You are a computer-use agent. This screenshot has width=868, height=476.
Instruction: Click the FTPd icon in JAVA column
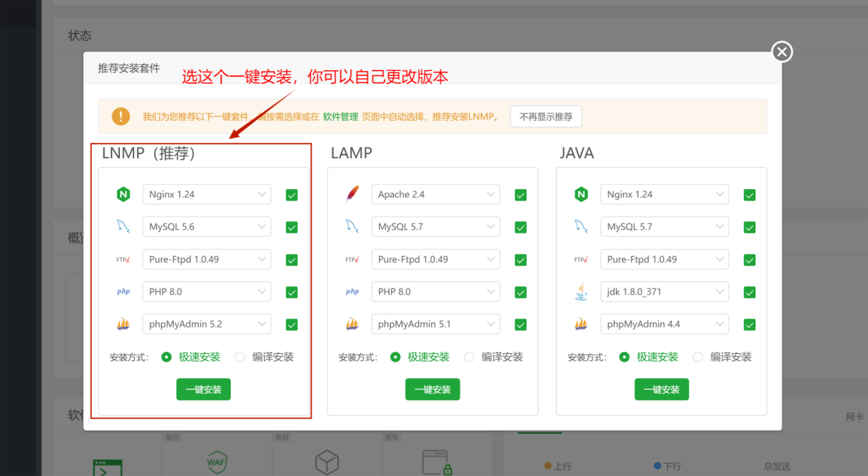click(x=581, y=260)
